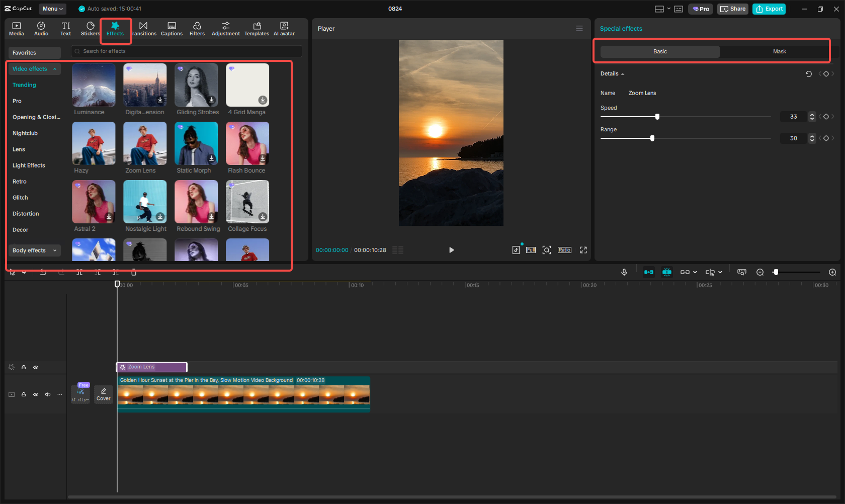Switch to the Mask tab in Special effects
Viewport: 845px width, 504px height.
coord(779,51)
